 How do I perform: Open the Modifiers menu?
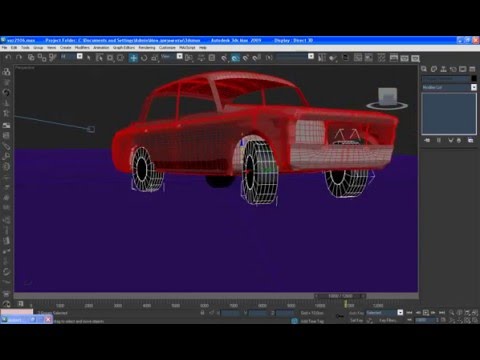click(x=82, y=48)
